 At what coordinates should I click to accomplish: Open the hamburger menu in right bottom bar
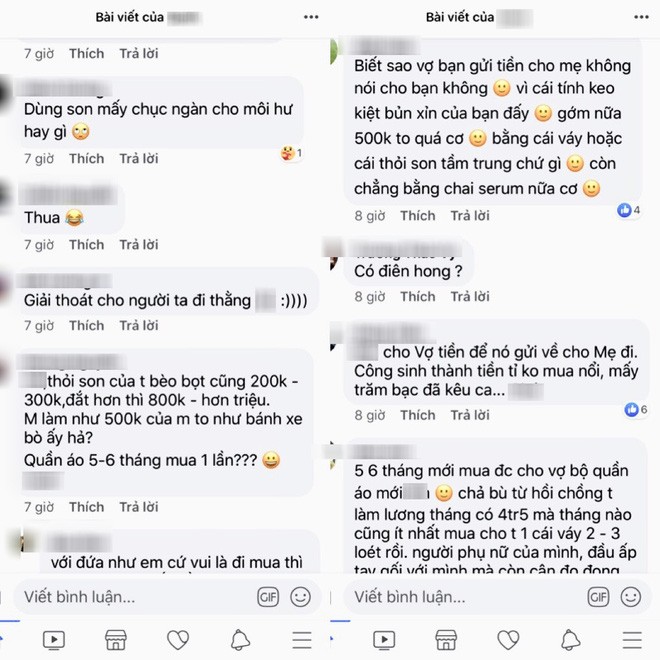pos(632,640)
